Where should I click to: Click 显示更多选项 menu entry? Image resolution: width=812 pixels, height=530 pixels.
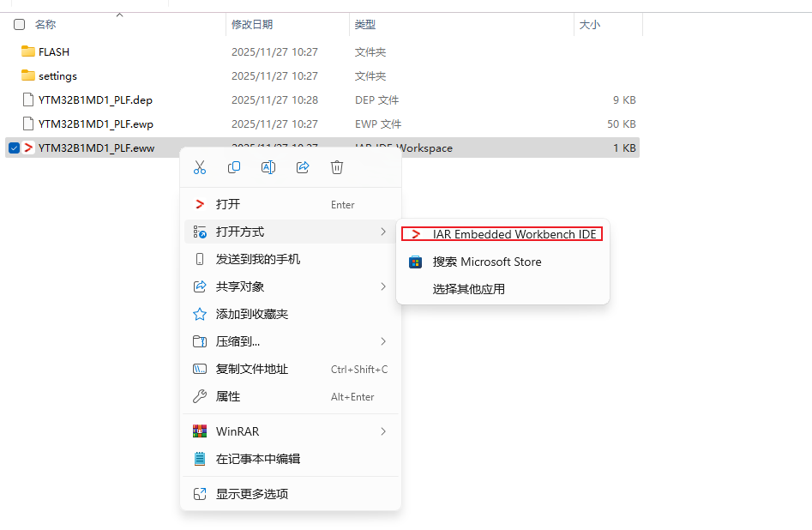click(251, 494)
